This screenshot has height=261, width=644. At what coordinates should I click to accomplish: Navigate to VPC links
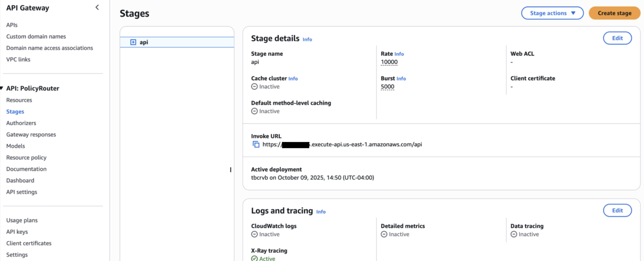[x=18, y=59]
